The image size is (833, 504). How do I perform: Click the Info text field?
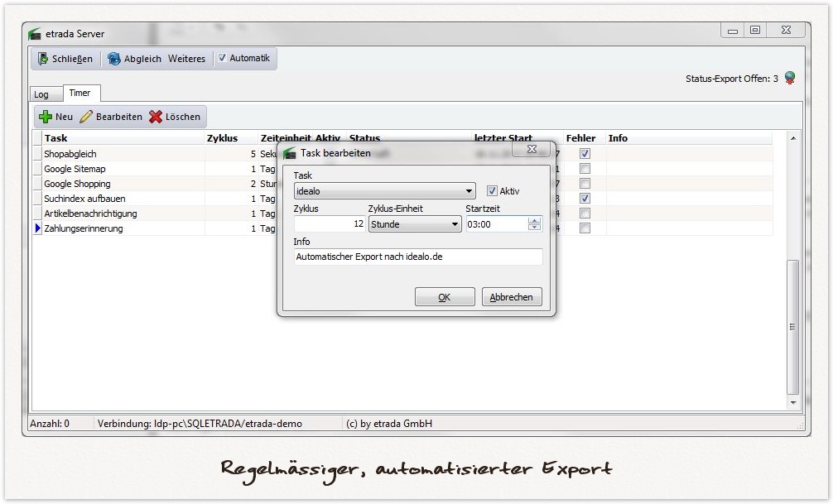(x=418, y=257)
